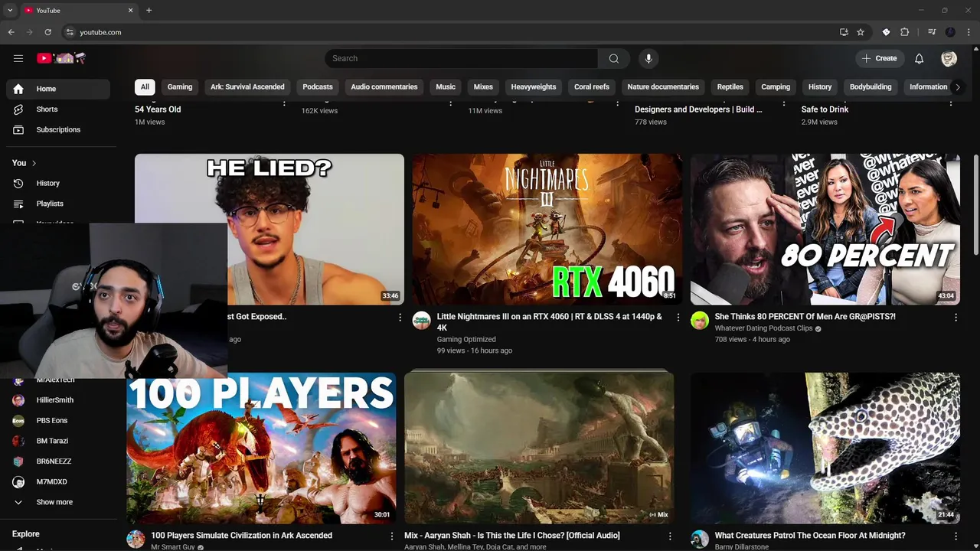Click Whatever Dating Podcast channel avatar
The image size is (980, 551).
[x=700, y=321]
